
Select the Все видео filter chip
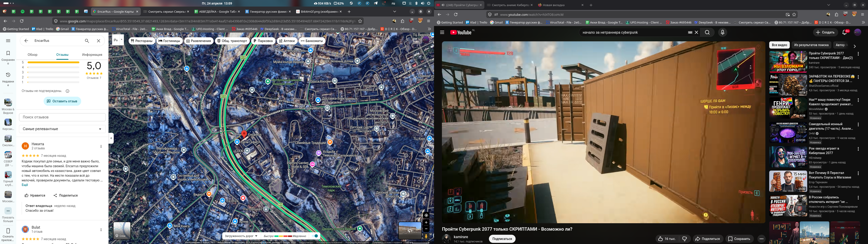tap(779, 45)
